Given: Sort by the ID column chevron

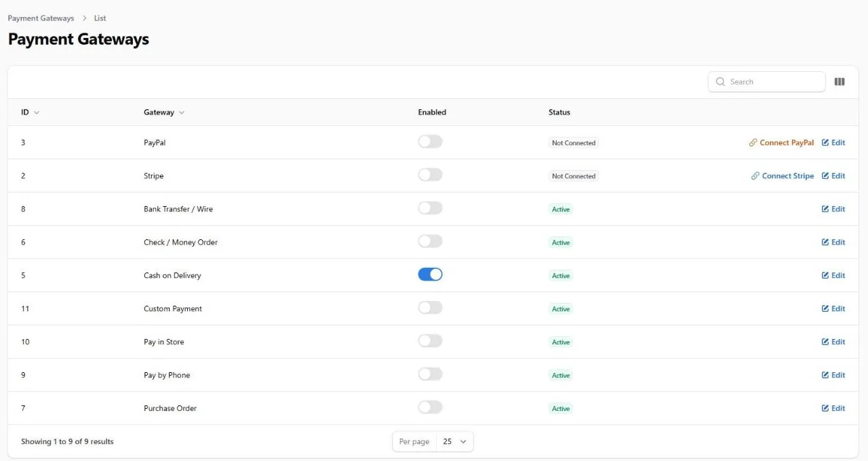Looking at the screenshot, I should coord(37,113).
